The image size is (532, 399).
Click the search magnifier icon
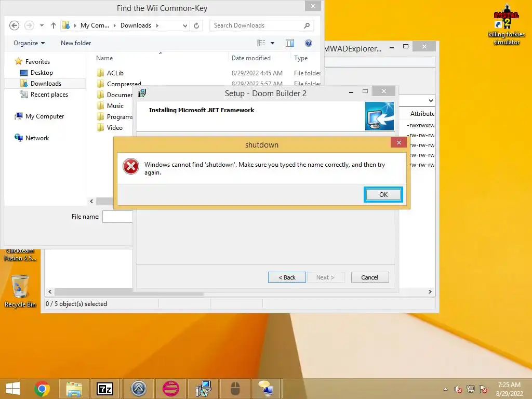(x=307, y=25)
